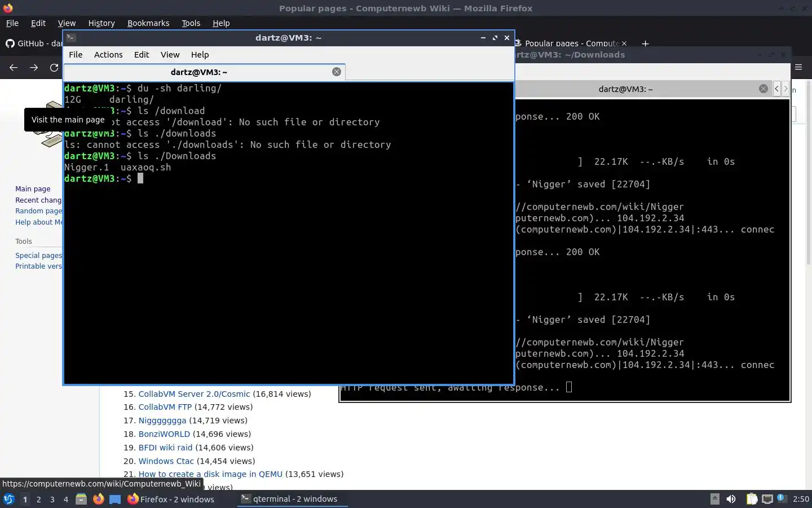Open the qterminal View menu

click(170, 55)
